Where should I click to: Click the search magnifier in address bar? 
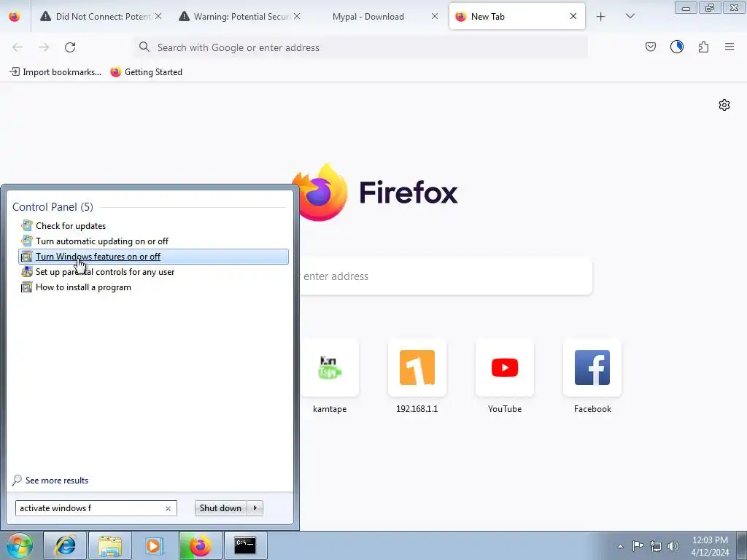pyautogui.click(x=144, y=47)
